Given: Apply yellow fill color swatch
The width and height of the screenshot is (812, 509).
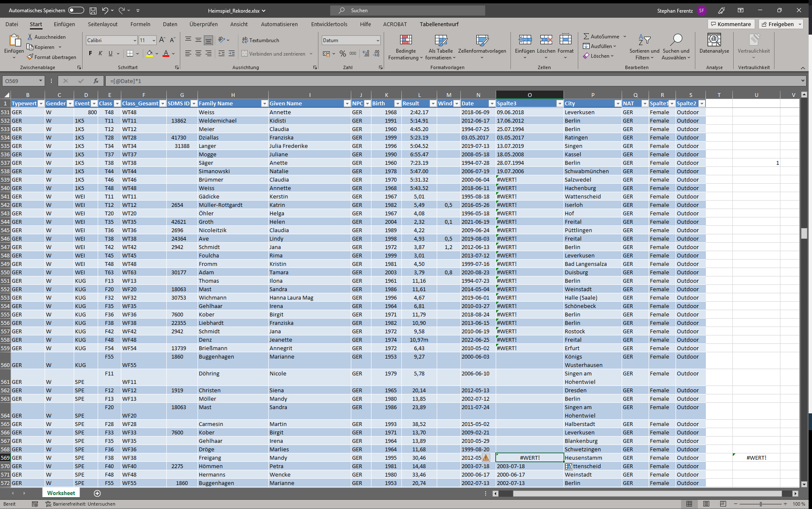Looking at the screenshot, I should [150, 54].
